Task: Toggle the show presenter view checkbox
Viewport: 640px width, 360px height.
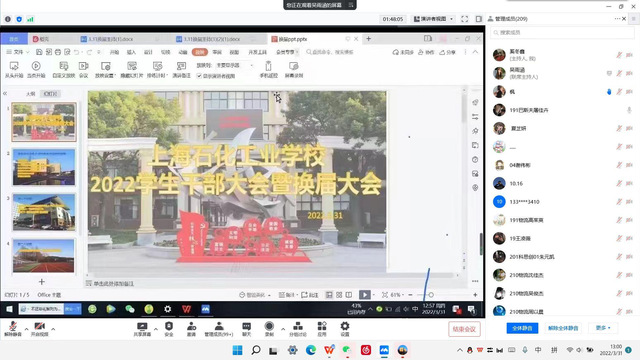Action: pyautogui.click(x=199, y=76)
